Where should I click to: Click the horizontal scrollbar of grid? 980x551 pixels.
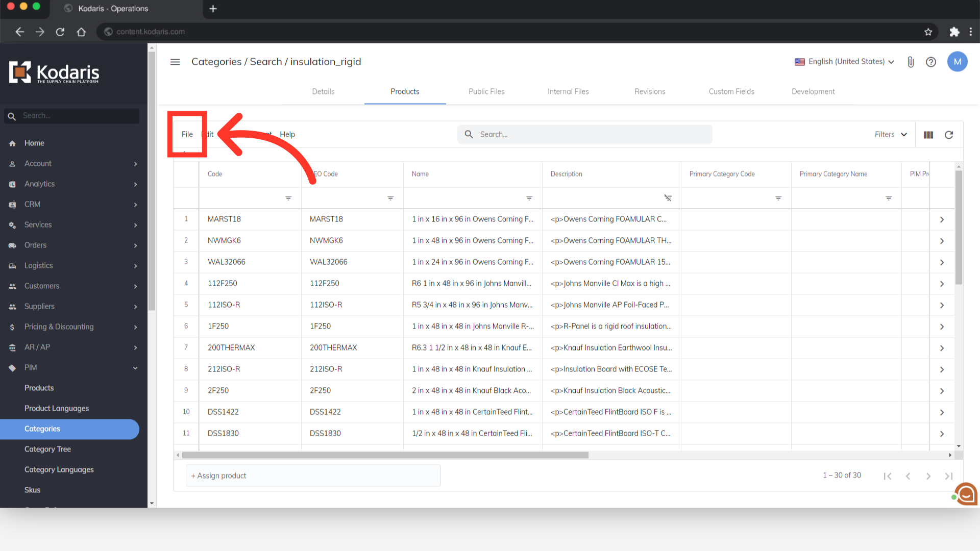click(x=385, y=455)
